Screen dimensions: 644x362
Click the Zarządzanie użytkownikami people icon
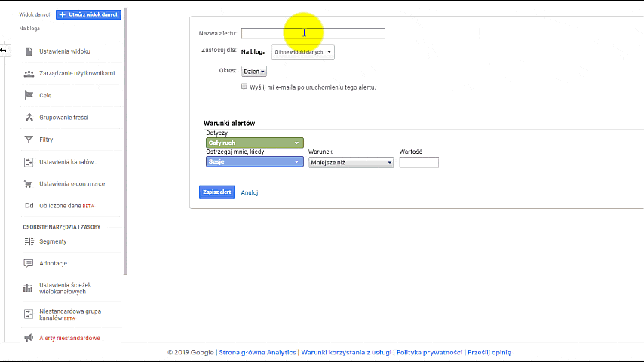29,74
